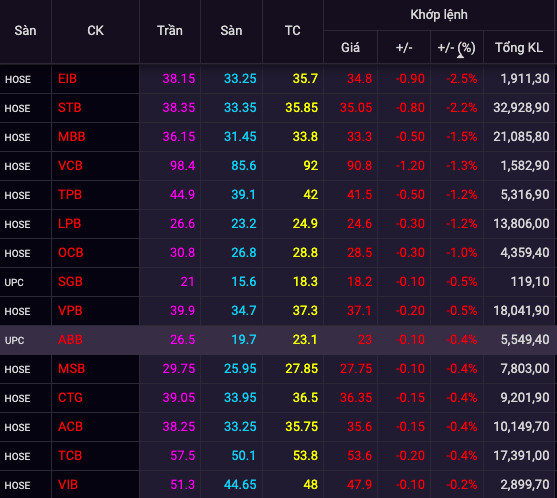Sort by the CK column header
Image resolution: width=557 pixels, height=498 pixels.
tap(95, 31)
